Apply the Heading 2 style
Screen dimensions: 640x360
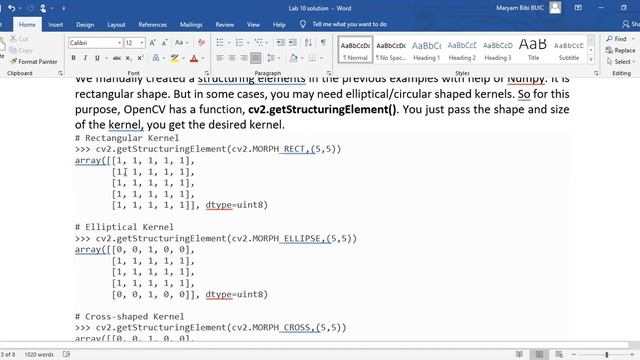click(462, 51)
